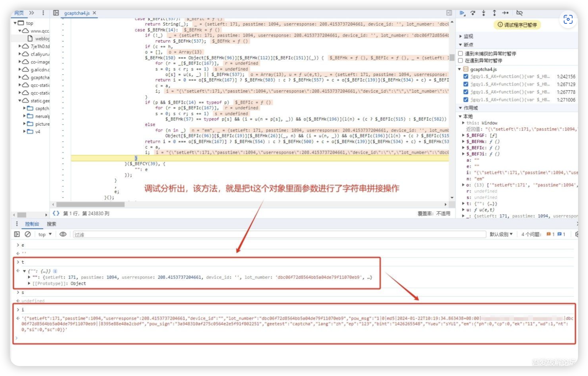
Task: Open the default log level dropdown
Action: click(x=501, y=234)
